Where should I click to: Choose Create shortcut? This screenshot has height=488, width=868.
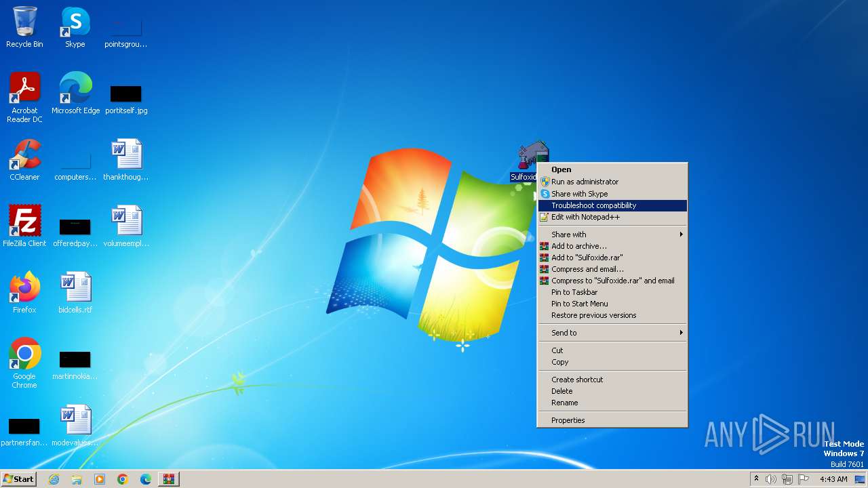(x=612, y=380)
